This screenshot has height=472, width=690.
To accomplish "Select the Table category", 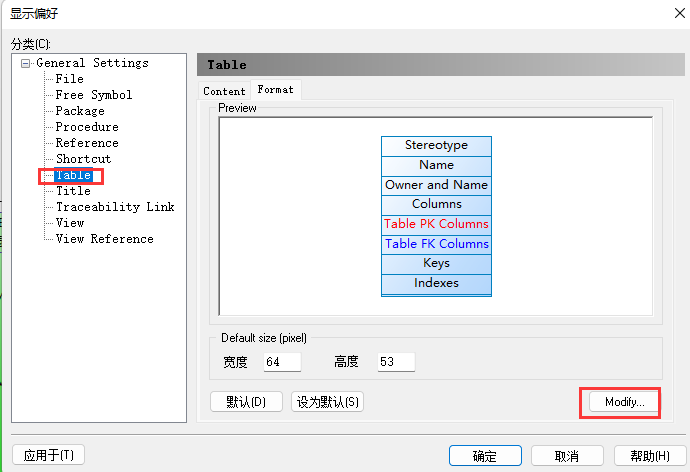I will tap(73, 175).
